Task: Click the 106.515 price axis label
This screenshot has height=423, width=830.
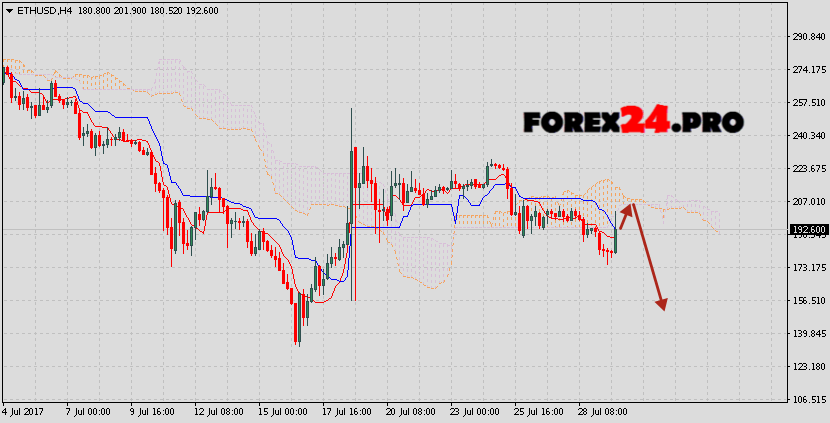Action: coord(806,399)
